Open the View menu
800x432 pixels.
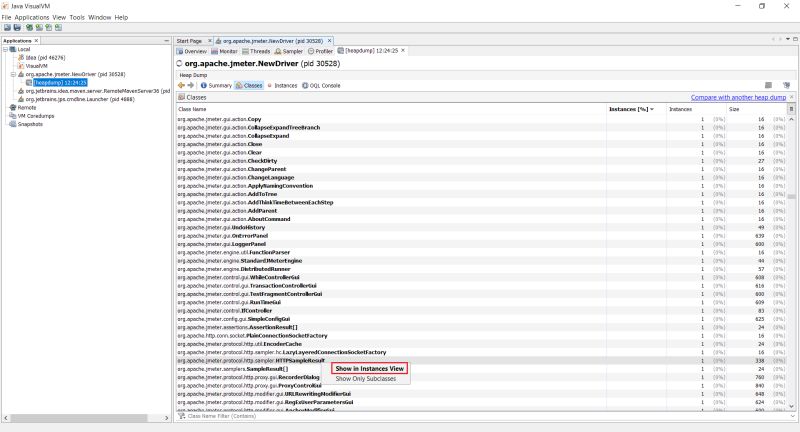pyautogui.click(x=59, y=17)
